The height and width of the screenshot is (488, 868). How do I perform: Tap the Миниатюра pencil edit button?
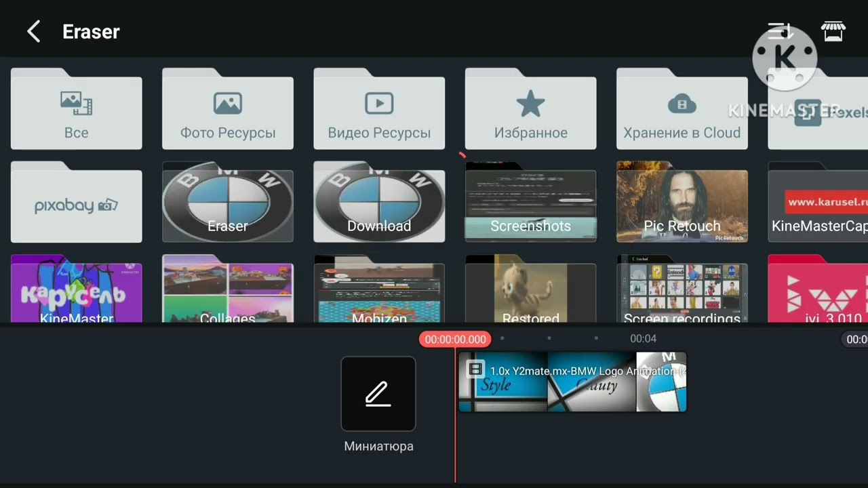[x=378, y=394]
